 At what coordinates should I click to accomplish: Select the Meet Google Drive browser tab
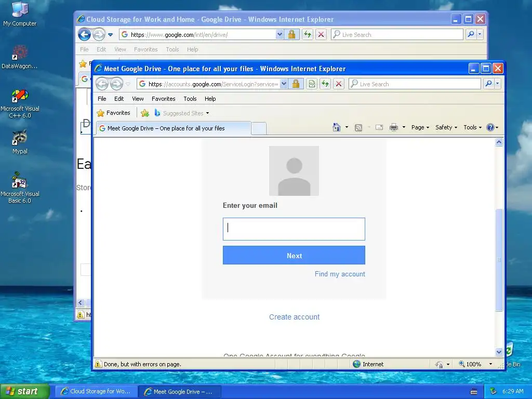(x=174, y=128)
